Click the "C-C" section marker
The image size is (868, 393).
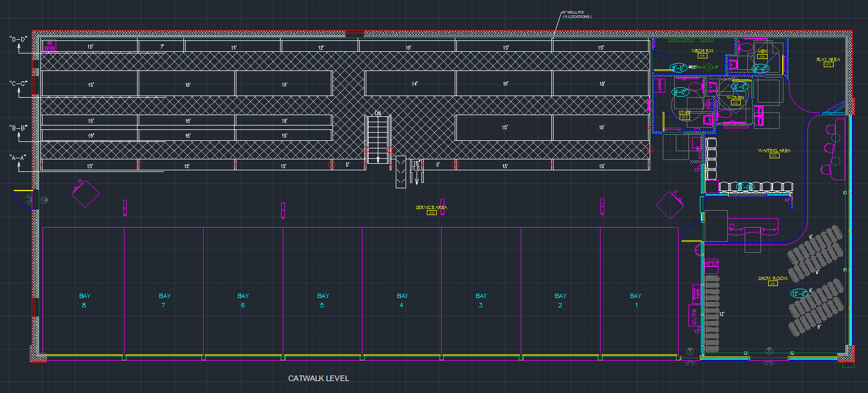pyautogui.click(x=18, y=84)
